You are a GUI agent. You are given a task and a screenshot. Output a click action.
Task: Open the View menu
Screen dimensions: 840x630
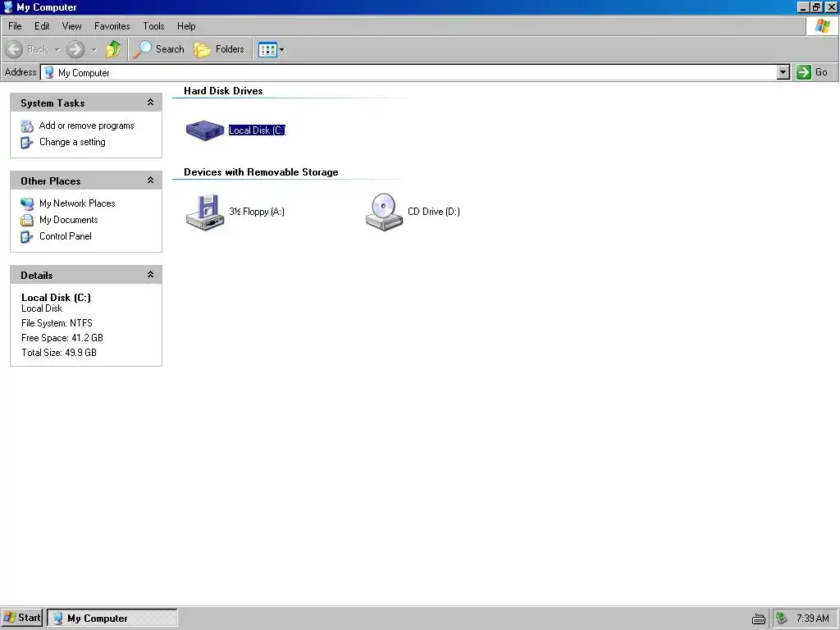(72, 25)
